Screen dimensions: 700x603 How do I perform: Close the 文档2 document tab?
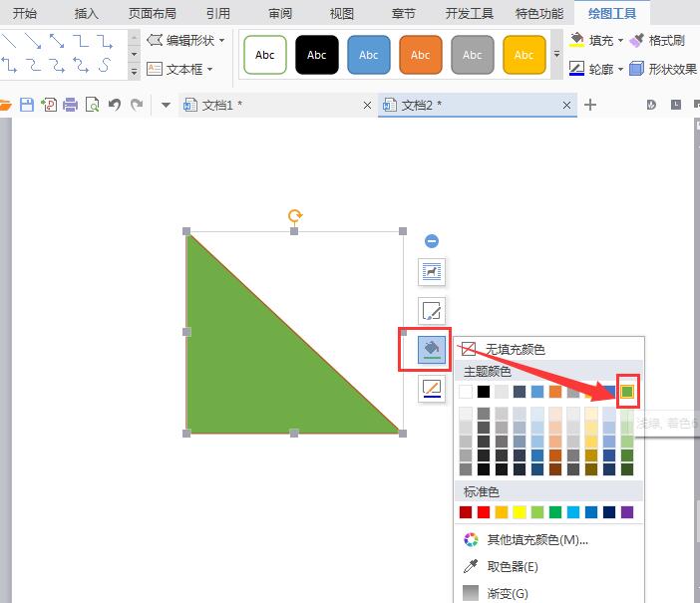point(566,106)
